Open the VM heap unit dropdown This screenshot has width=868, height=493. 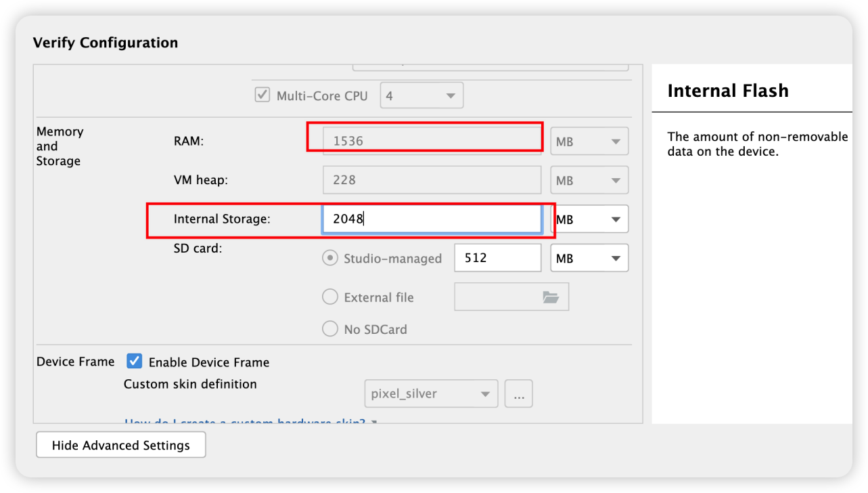[x=589, y=181]
